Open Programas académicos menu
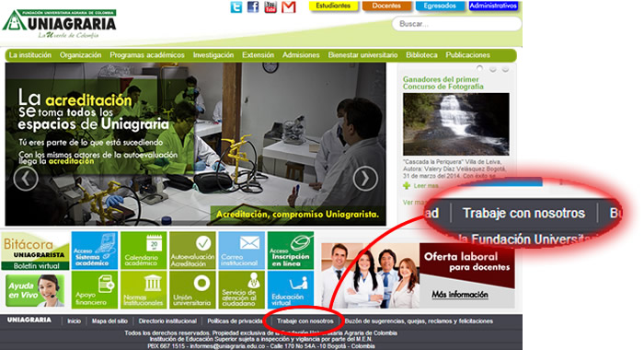 (147, 55)
